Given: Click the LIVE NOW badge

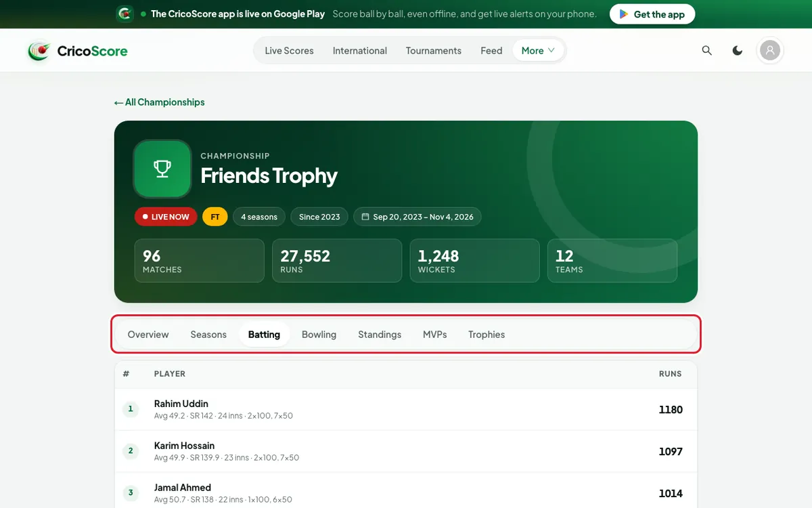Looking at the screenshot, I should (166, 217).
